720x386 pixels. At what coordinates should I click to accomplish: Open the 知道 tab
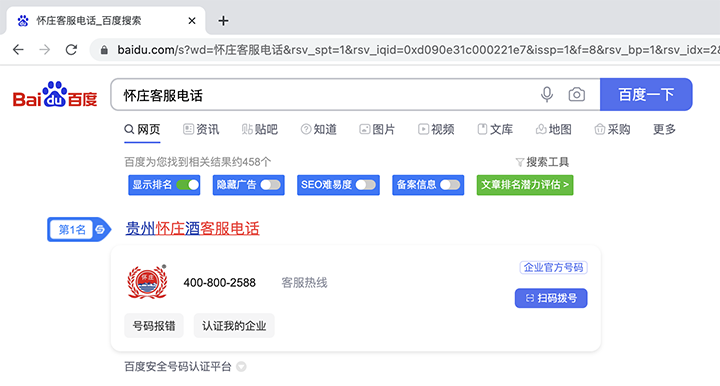319,129
